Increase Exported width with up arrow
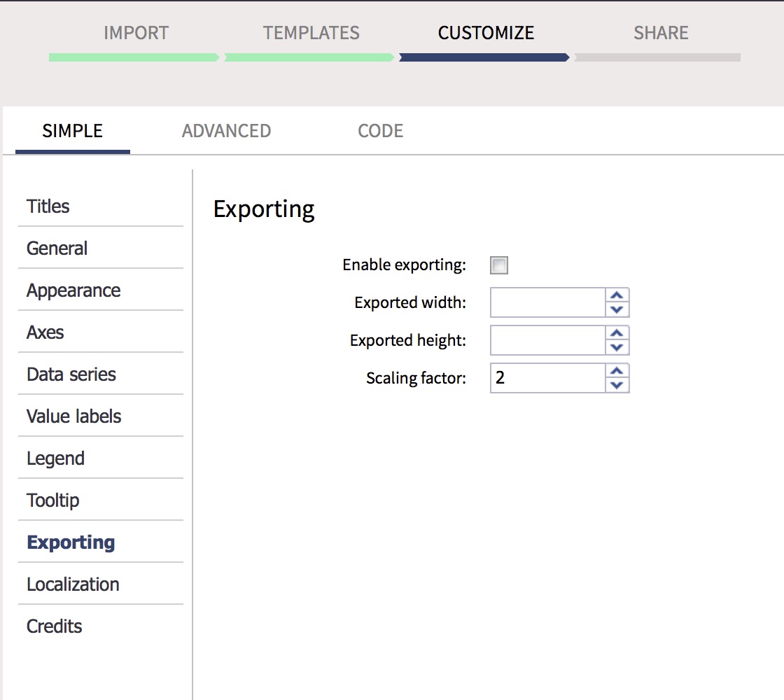Image resolution: width=784 pixels, height=700 pixels. 617,295
